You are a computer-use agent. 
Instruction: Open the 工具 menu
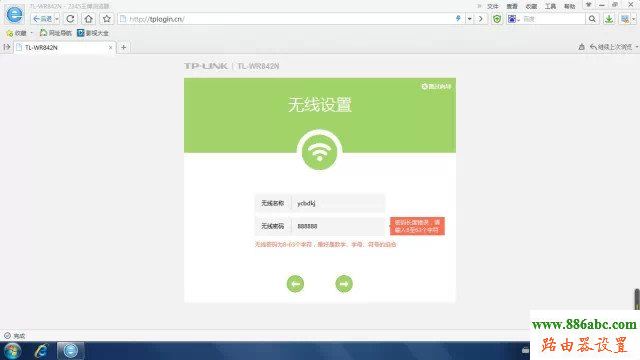point(550,6)
